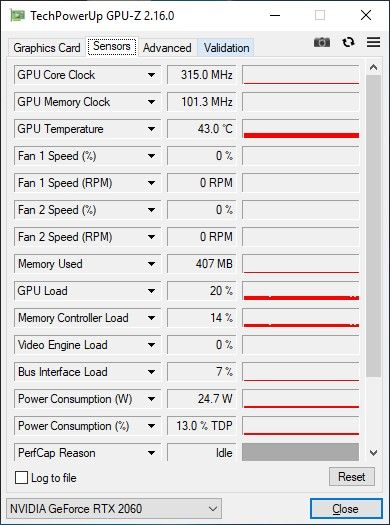The width and height of the screenshot is (390, 525).
Task: Click the GPU-Z app icon in title bar
Action: (x=17, y=15)
